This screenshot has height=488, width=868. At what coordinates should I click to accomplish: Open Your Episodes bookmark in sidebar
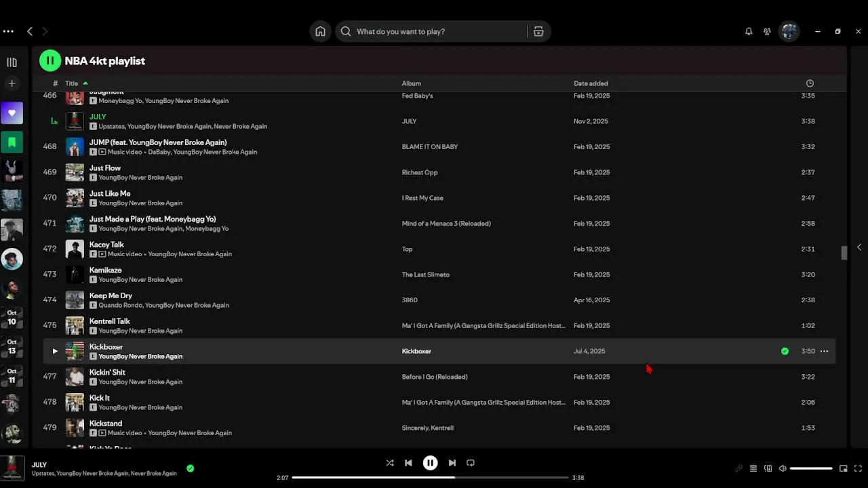click(x=12, y=142)
